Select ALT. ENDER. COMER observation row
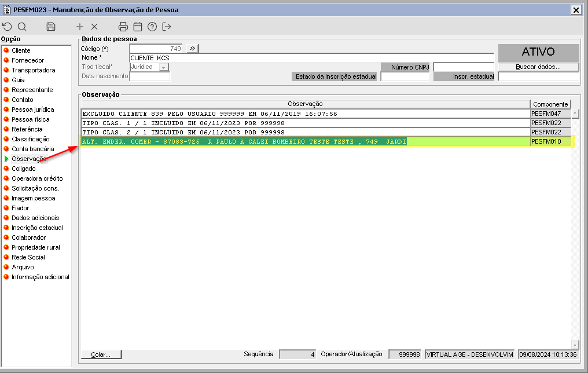The width and height of the screenshot is (588, 373). point(306,141)
